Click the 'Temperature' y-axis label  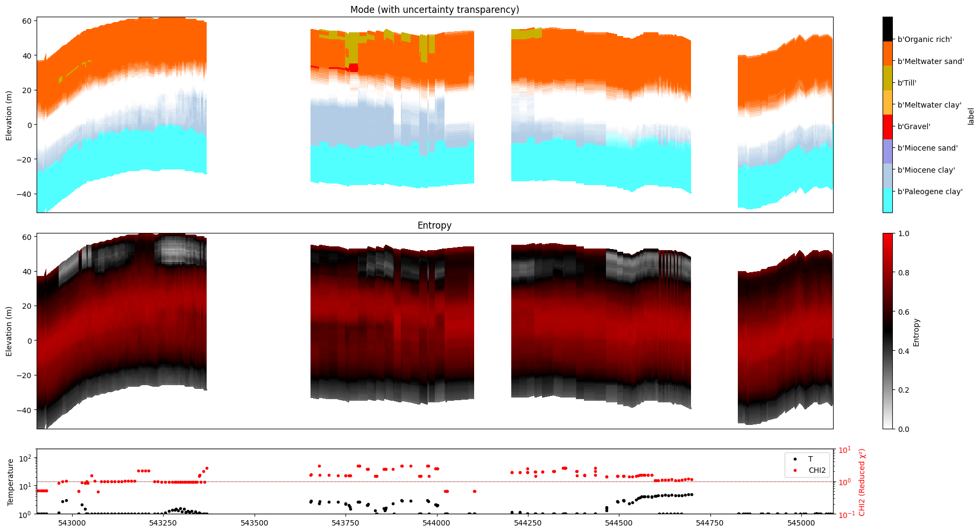[x=10, y=482]
